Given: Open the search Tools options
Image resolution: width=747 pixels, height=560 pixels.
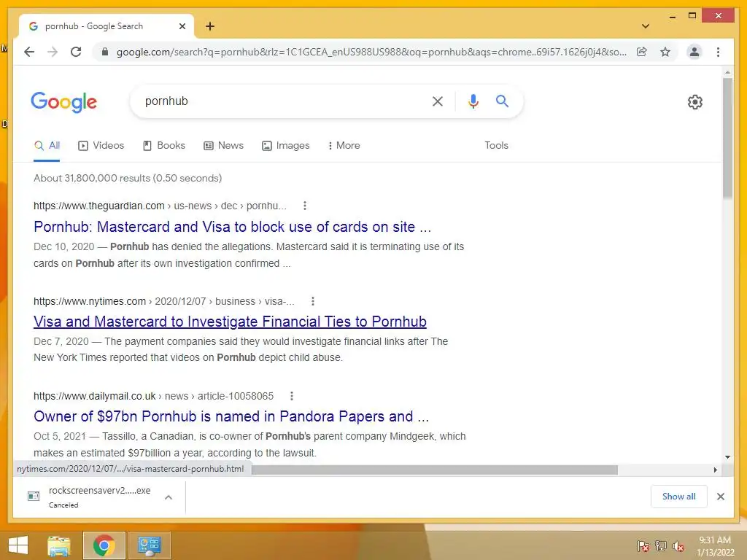Looking at the screenshot, I should coord(496,145).
